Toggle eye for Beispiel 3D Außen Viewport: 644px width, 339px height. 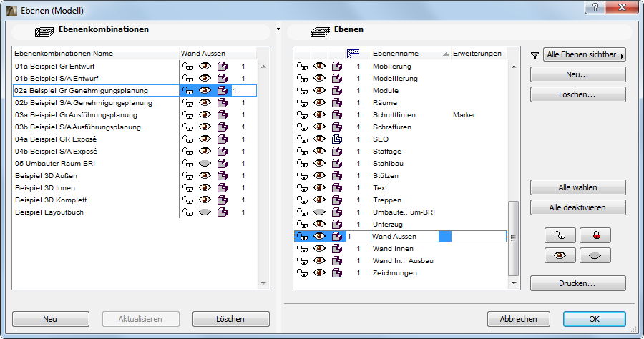205,175
